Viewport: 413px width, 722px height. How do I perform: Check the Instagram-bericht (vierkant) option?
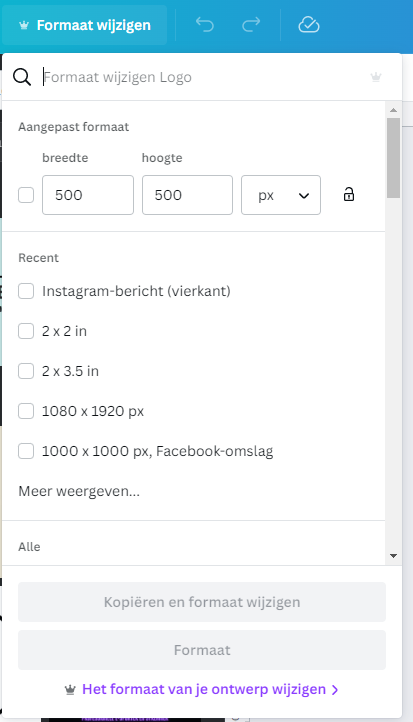(x=26, y=291)
